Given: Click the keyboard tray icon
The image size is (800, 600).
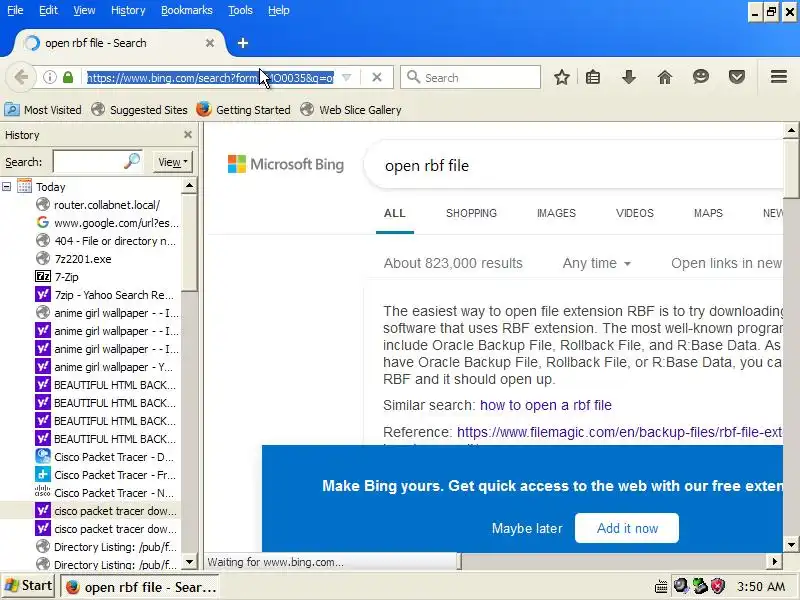Looking at the screenshot, I should [x=661, y=586].
